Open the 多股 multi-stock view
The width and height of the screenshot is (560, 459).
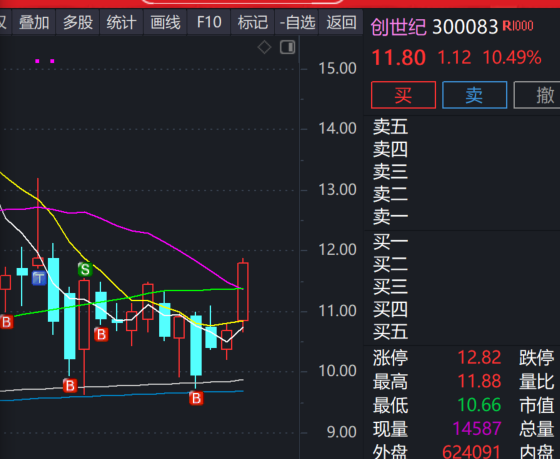pyautogui.click(x=78, y=23)
